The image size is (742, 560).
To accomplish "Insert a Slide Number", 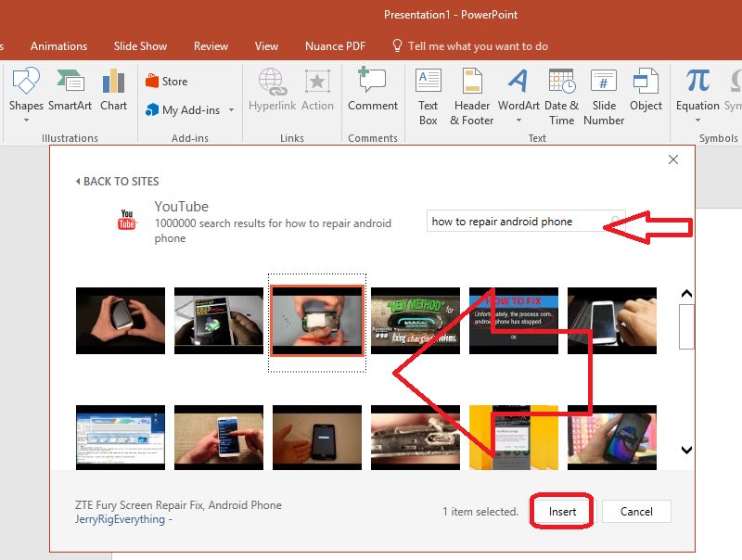I will 604,96.
